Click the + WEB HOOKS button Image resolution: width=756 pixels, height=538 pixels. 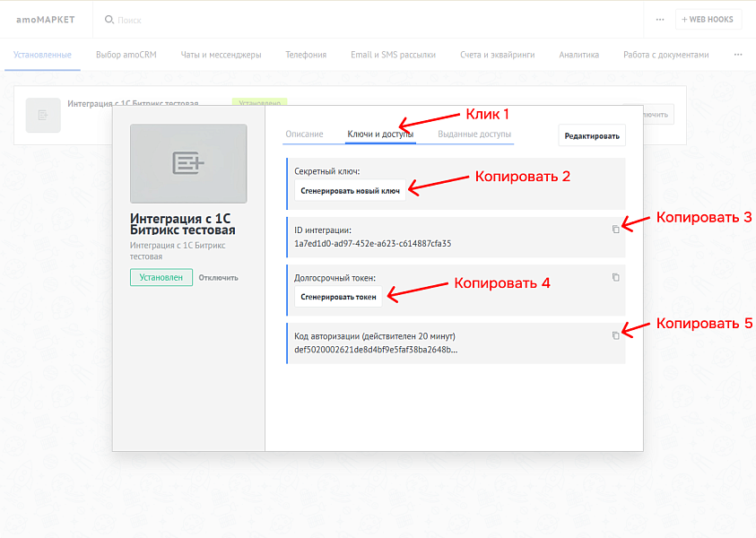(708, 19)
